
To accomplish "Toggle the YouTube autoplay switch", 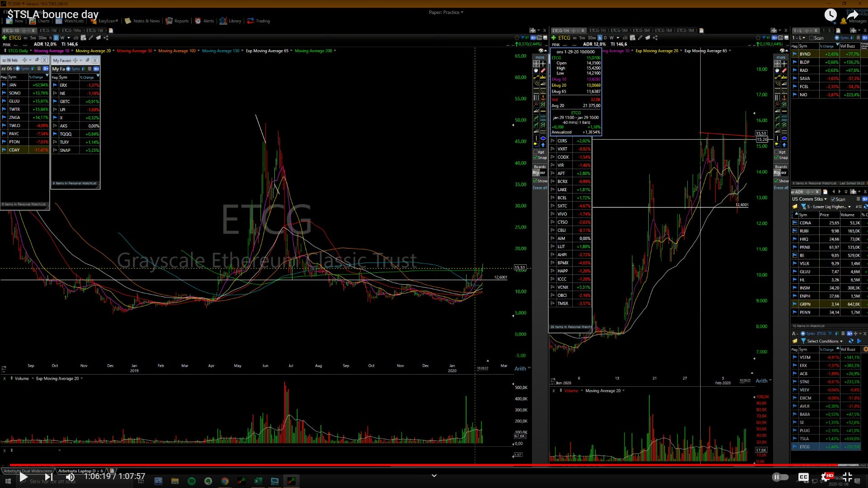I will 780,477.
